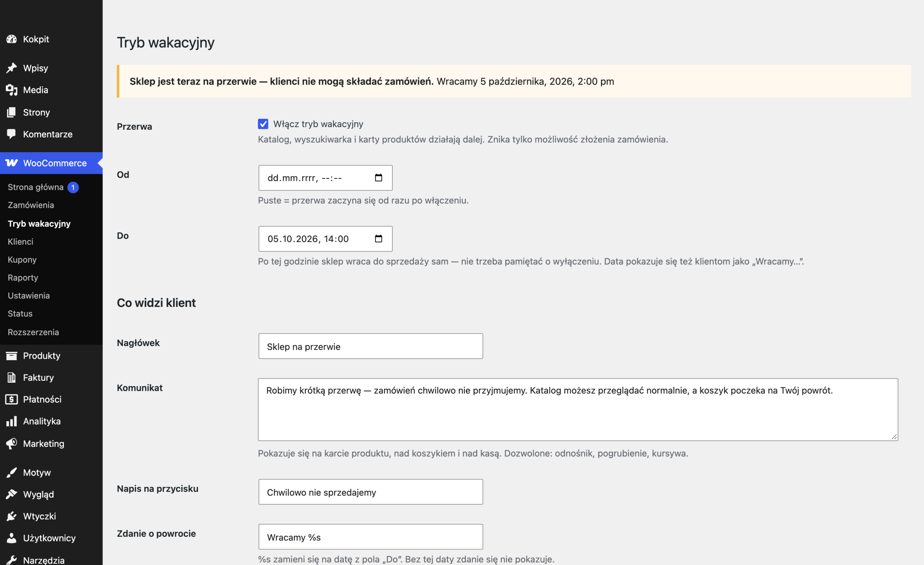Click the Narzędzia wrench icon
The image size is (924, 565).
(x=12, y=560)
